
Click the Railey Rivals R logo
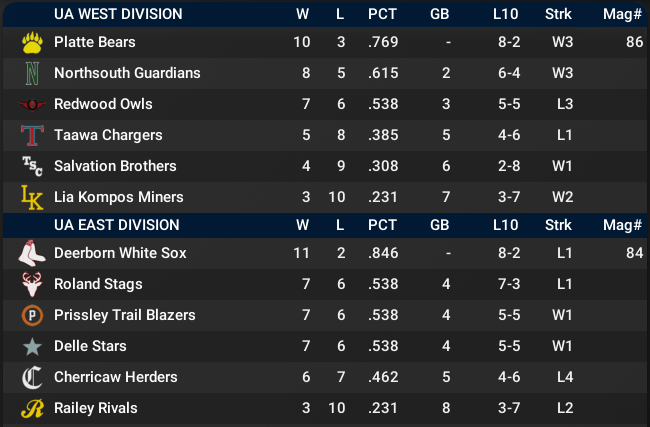click(x=32, y=409)
